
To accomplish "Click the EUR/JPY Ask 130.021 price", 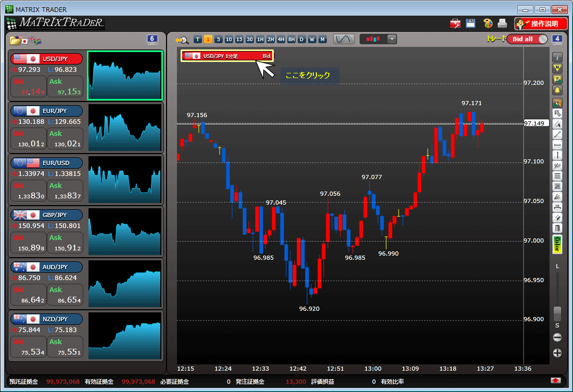I will (x=65, y=138).
